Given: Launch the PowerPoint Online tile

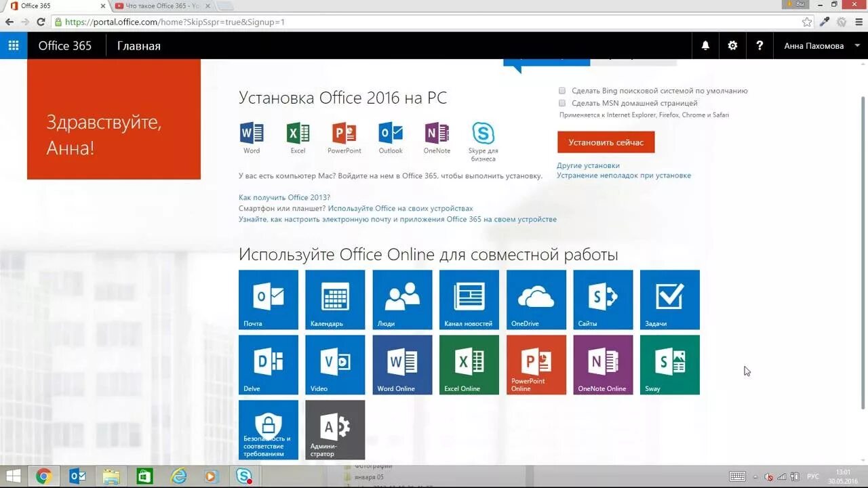Looking at the screenshot, I should [x=536, y=365].
